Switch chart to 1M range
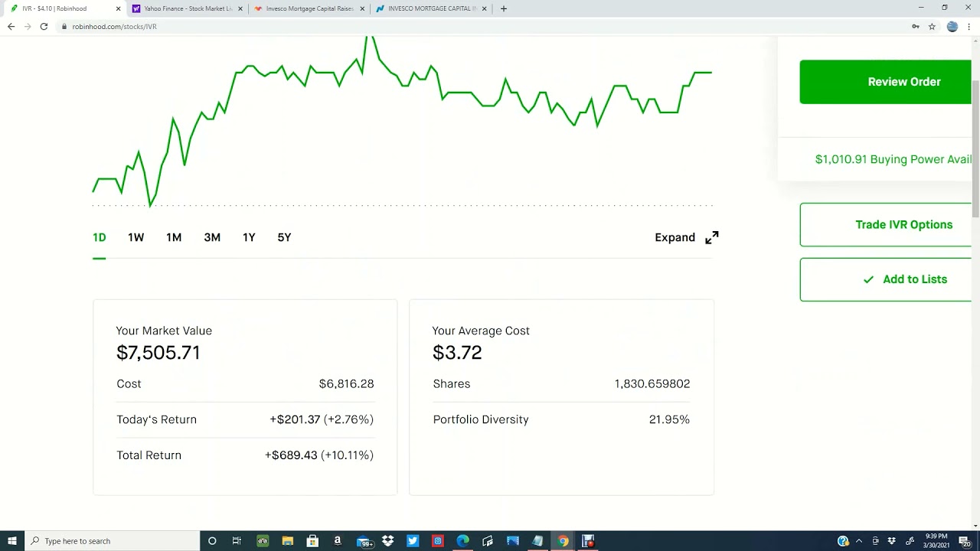980x551 pixels. tap(174, 237)
